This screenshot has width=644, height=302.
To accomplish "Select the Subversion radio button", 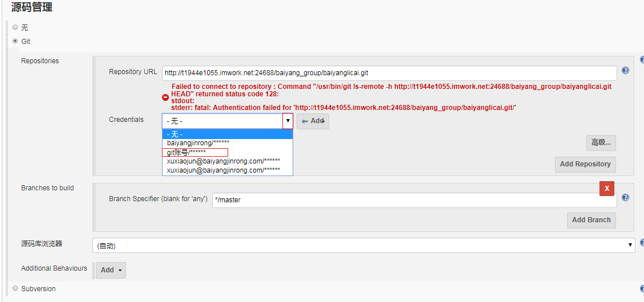I will coord(15,288).
